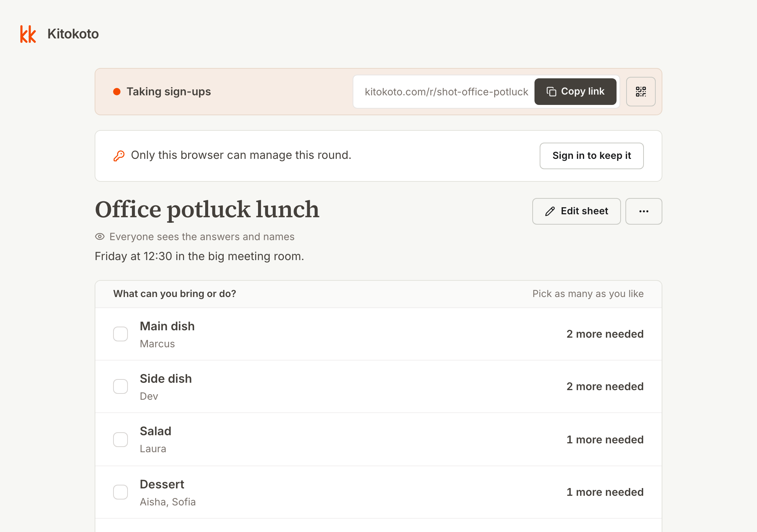
Task: Click '1 more needed' in Dessert row
Action: [x=605, y=492]
